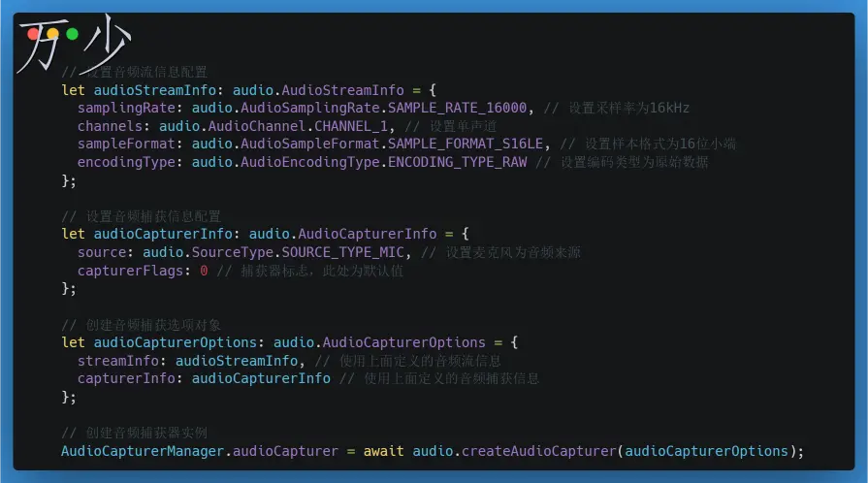Image resolution: width=868 pixels, height=483 pixels.
Task: Click the SOURCE_TYPE_MIC constant
Action: tap(343, 252)
